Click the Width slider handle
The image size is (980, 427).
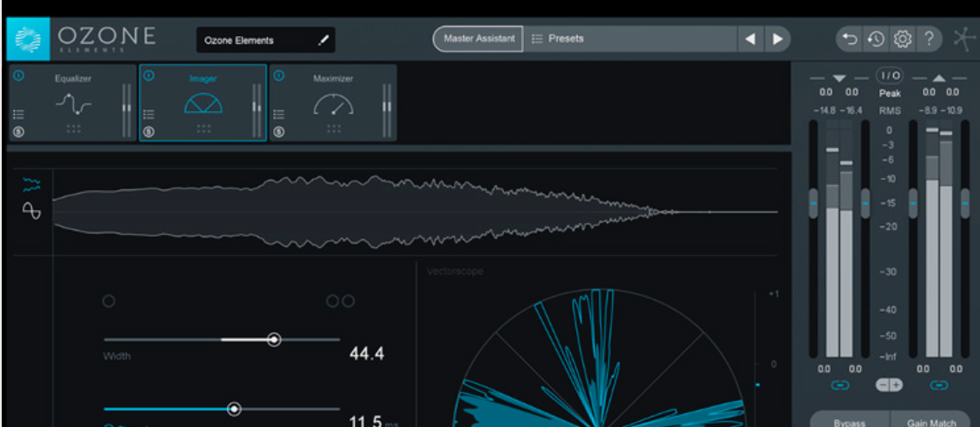click(x=274, y=339)
